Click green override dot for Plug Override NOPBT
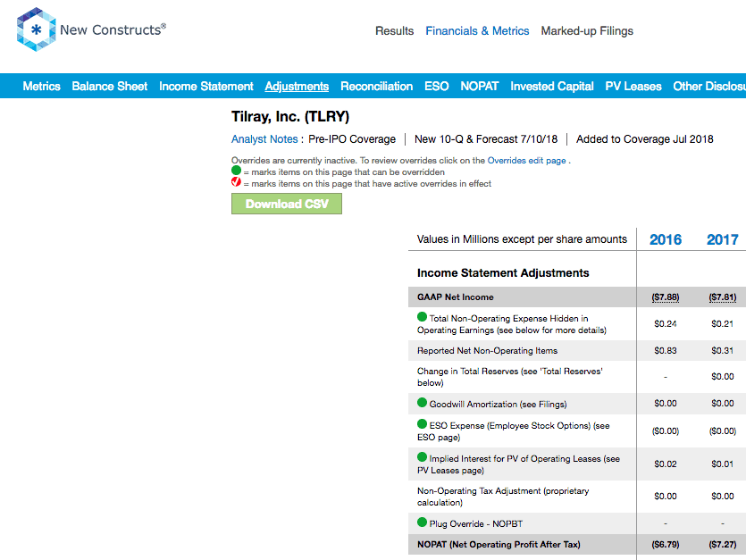Image resolution: width=746 pixels, height=560 pixels. [422, 522]
